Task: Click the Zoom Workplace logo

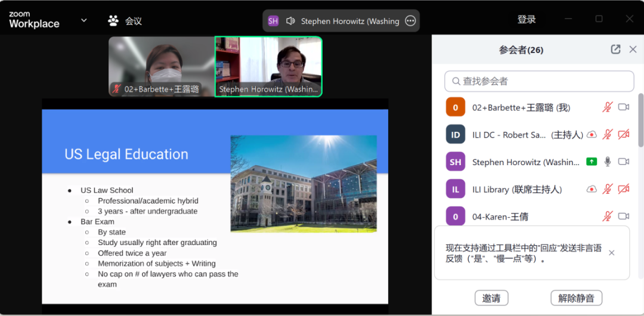Action: 34,20
